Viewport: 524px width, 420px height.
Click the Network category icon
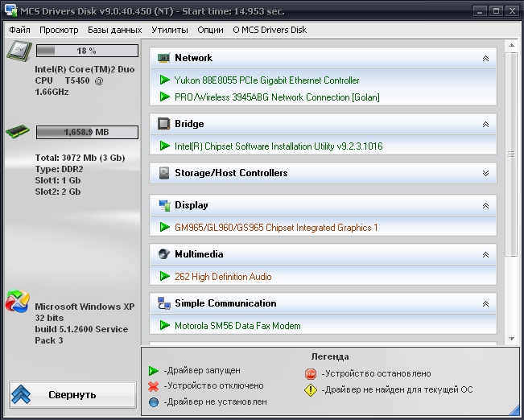(163, 58)
